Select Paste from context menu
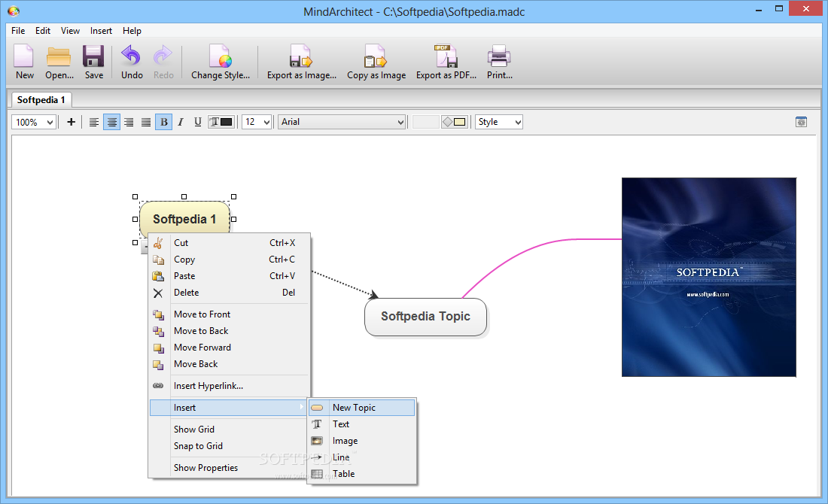 pyautogui.click(x=229, y=275)
